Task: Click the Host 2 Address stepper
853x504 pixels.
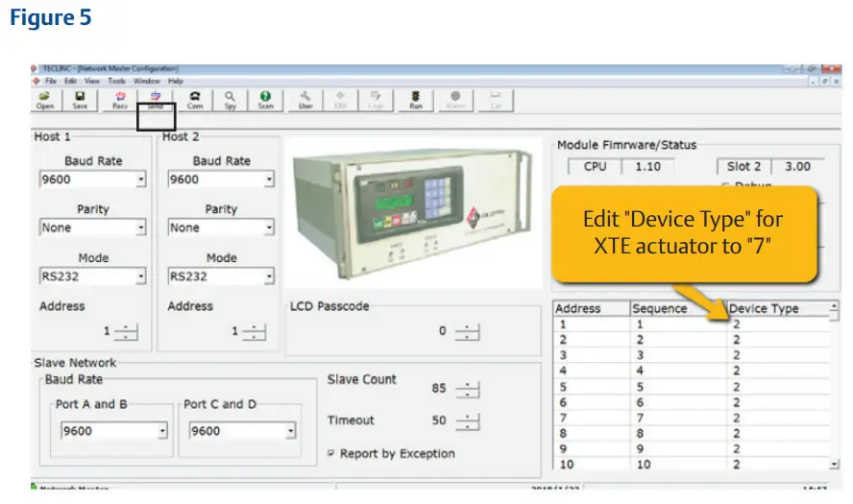Action: pyautogui.click(x=254, y=331)
